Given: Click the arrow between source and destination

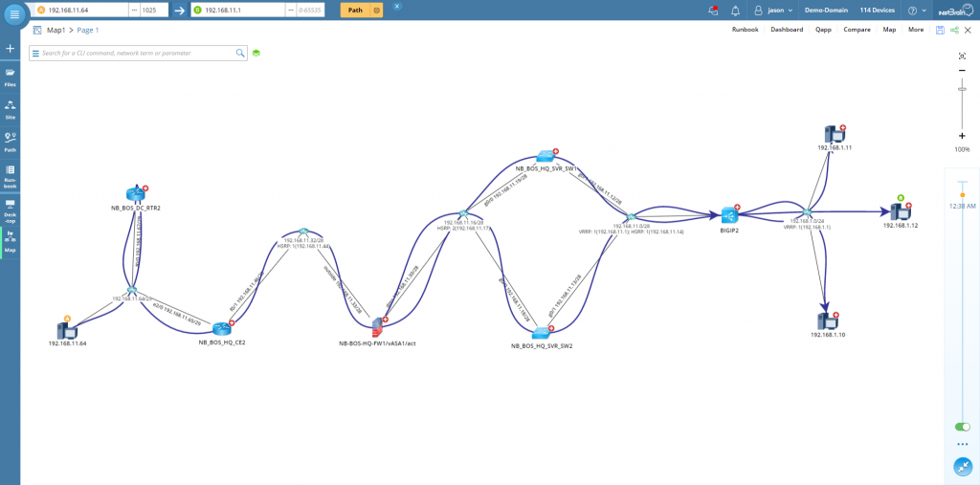Looking at the screenshot, I should coord(179,10).
